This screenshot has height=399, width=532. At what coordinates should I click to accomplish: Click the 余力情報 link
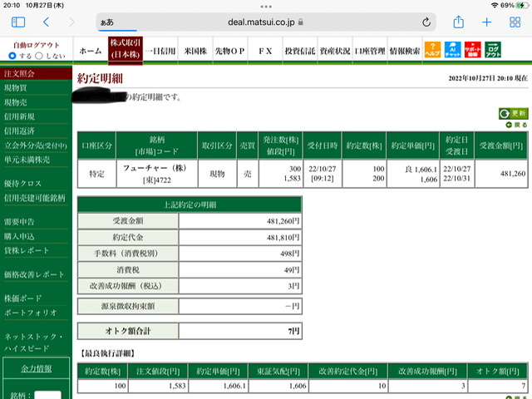click(37, 368)
